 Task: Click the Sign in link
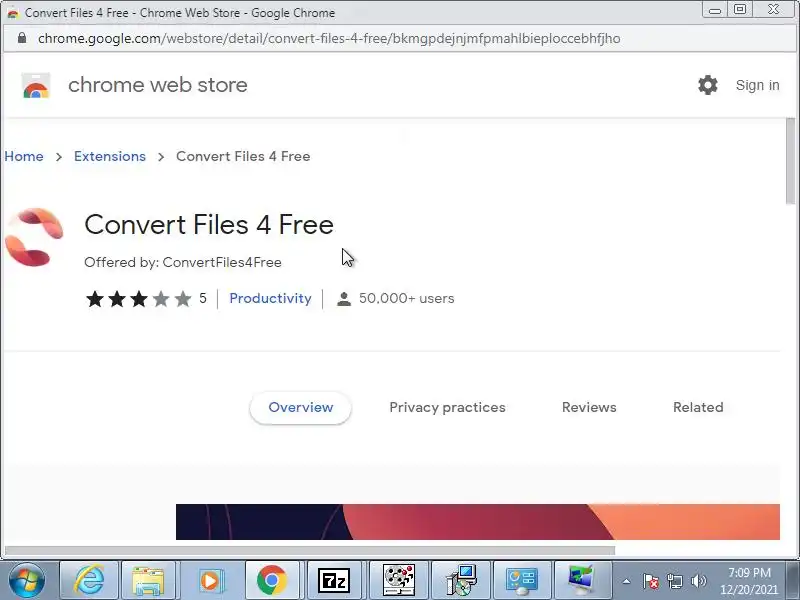[757, 85]
